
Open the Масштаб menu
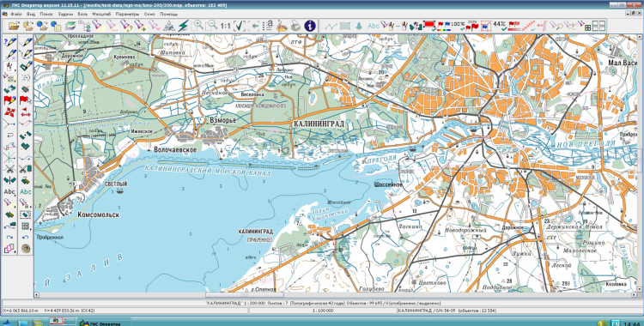click(x=101, y=14)
